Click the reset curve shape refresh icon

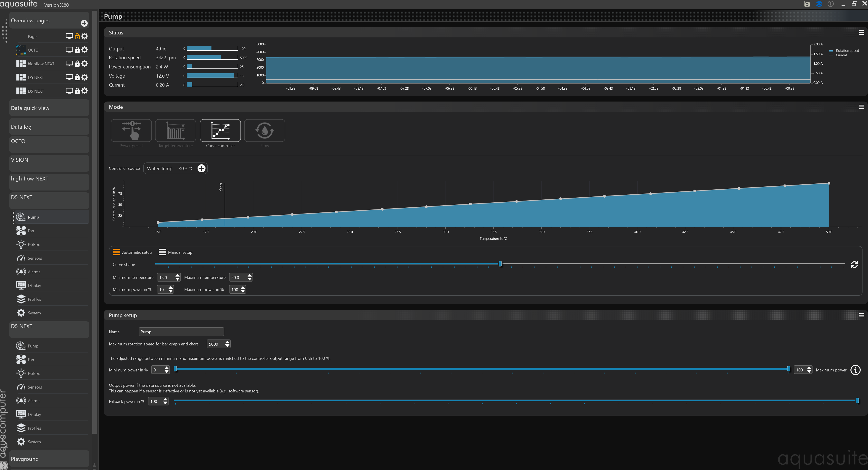point(854,265)
